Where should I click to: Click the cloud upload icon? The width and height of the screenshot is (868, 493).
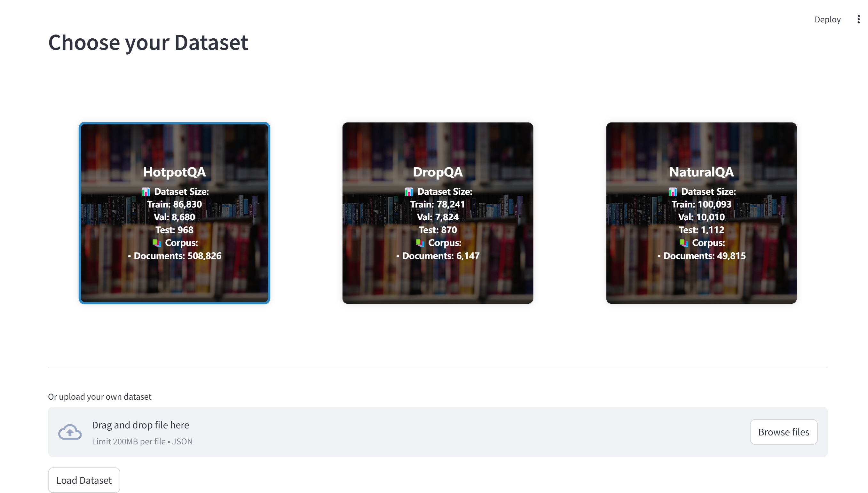[x=70, y=432]
